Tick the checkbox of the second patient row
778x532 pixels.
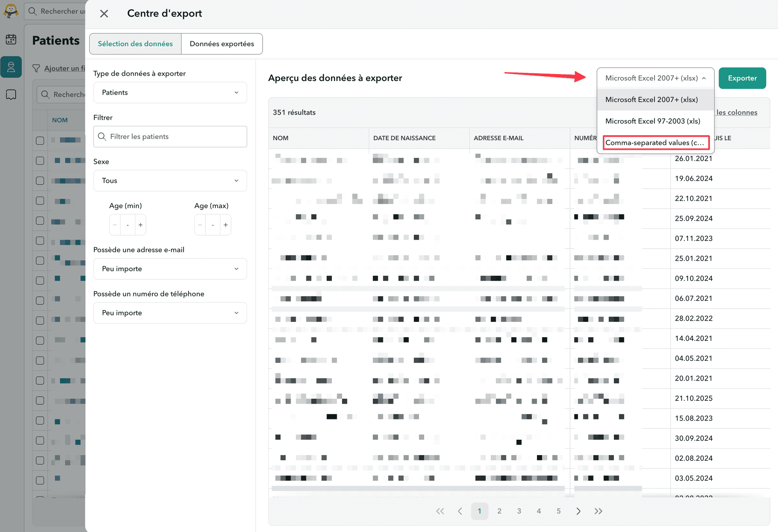(x=40, y=160)
